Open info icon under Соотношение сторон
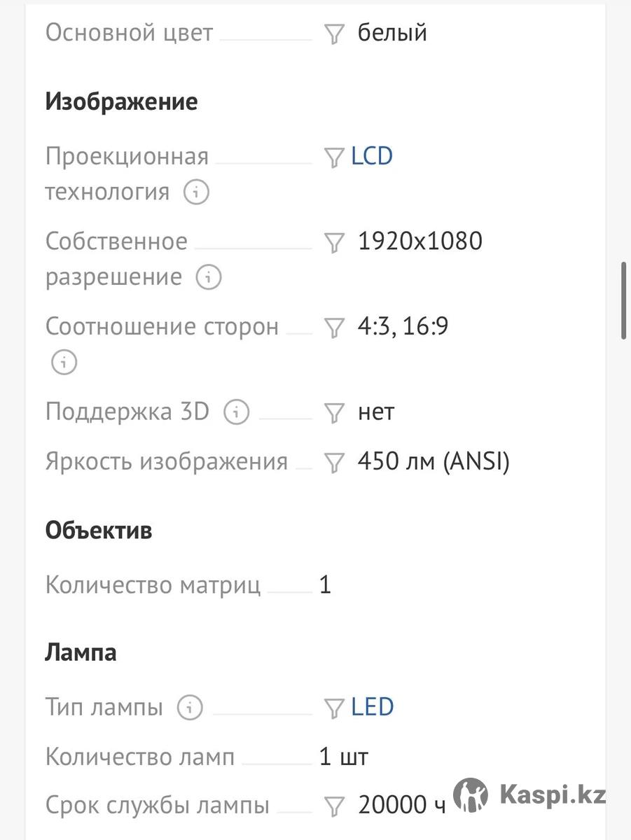 tap(64, 362)
